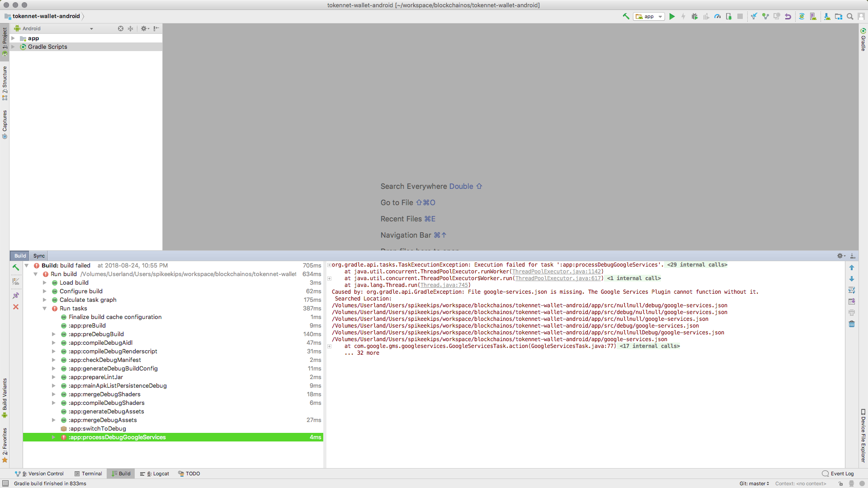Open search everywhere magnifier in toolbar
868x488 pixels.
(850, 16)
